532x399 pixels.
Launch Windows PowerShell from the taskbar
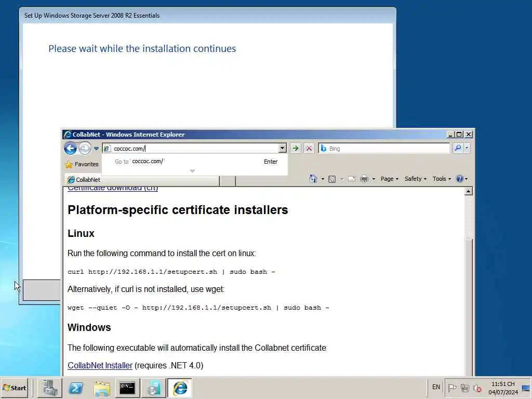click(x=76, y=388)
